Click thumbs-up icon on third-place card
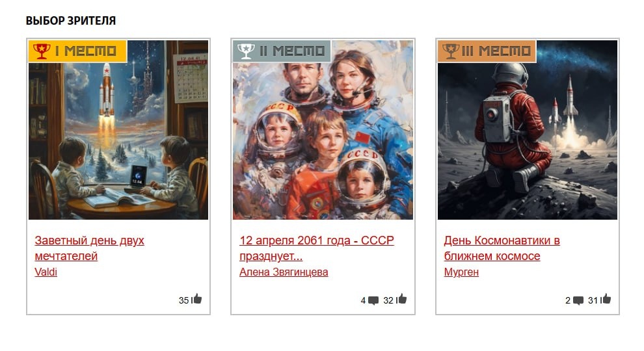Viewport: 644px width, 351px height. 606,299
